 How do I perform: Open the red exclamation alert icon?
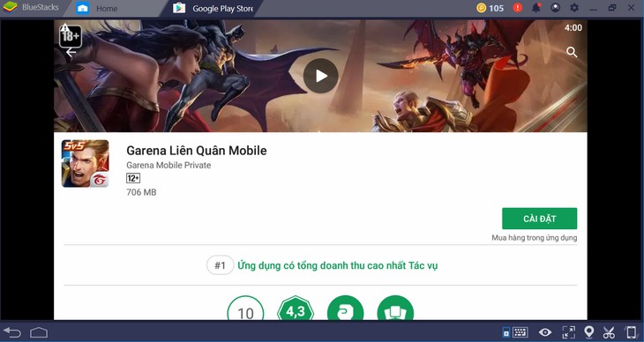click(518, 8)
